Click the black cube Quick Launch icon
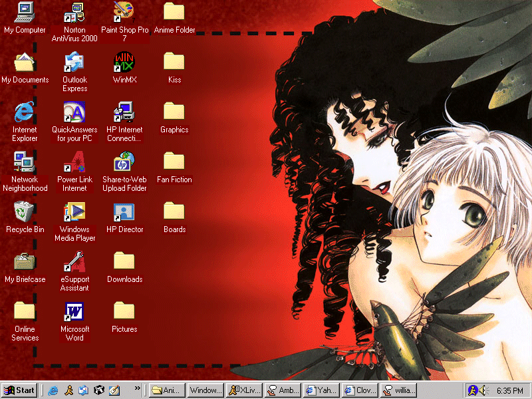Viewport: 532px width, 399px height. click(98, 390)
